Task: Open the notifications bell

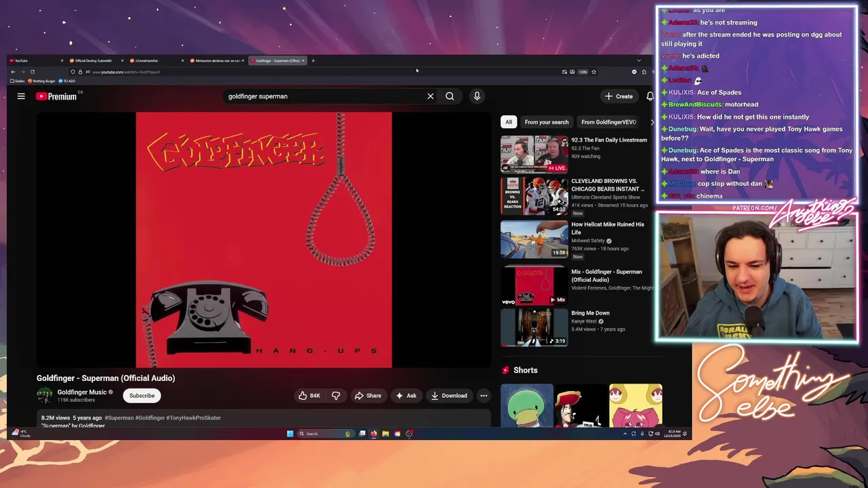Action: 650,96
